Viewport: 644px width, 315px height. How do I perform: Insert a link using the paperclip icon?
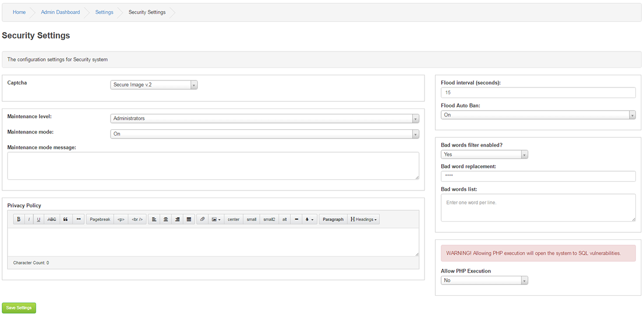[x=202, y=219]
